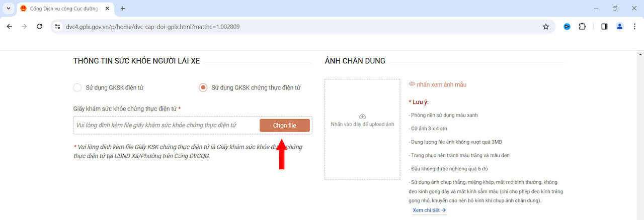The width and height of the screenshot is (644, 220).
Task: Click site information icon in address bar
Action: coord(57,27)
